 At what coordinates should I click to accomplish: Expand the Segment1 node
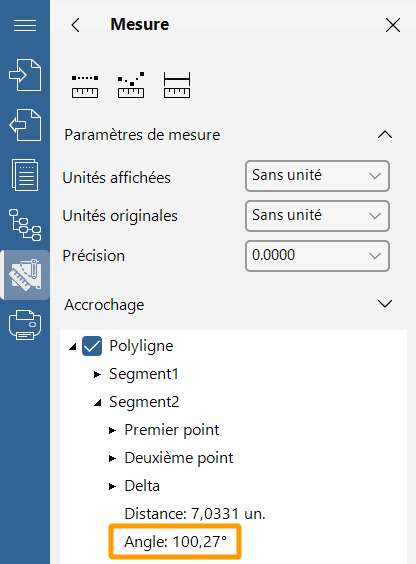click(x=97, y=374)
